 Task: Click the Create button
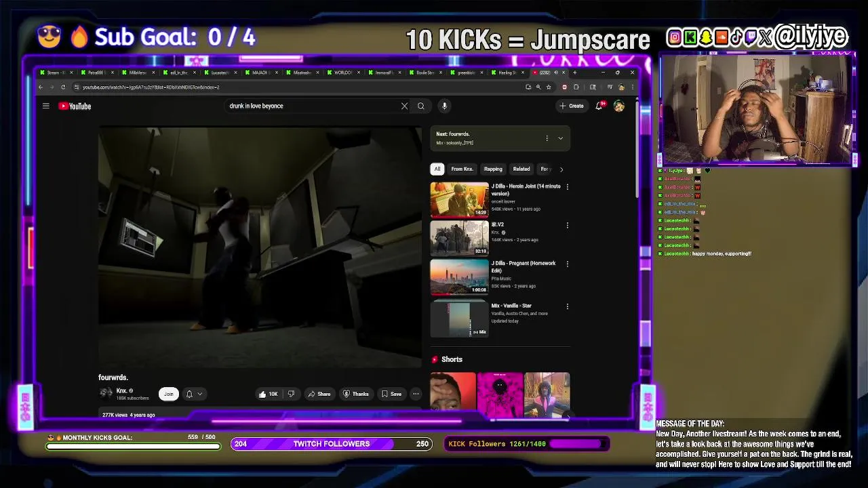pos(572,106)
